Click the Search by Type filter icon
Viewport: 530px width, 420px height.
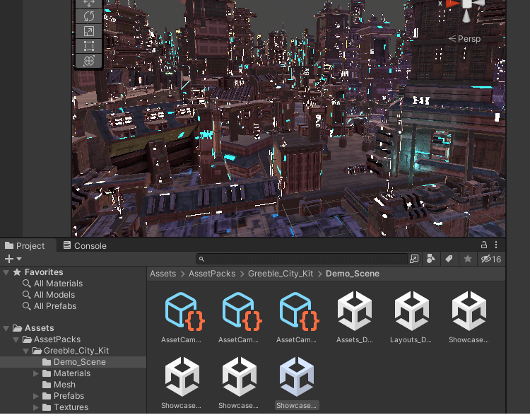(x=432, y=259)
